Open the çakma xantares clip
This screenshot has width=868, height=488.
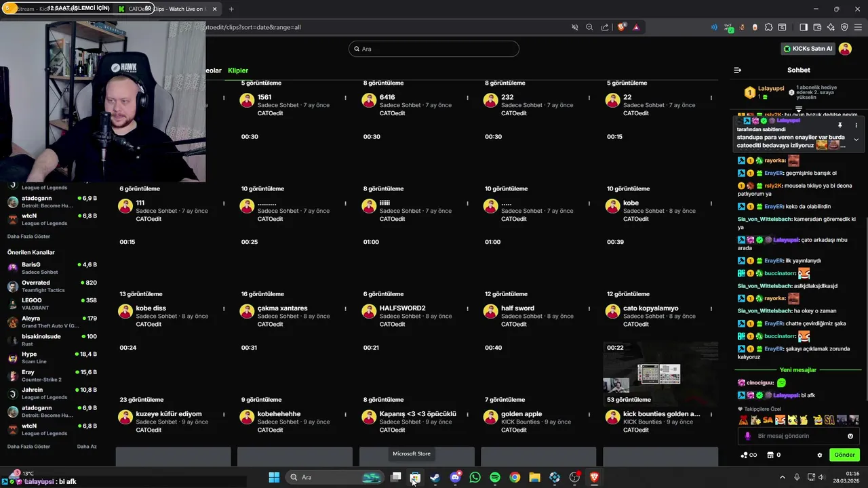[282, 308]
